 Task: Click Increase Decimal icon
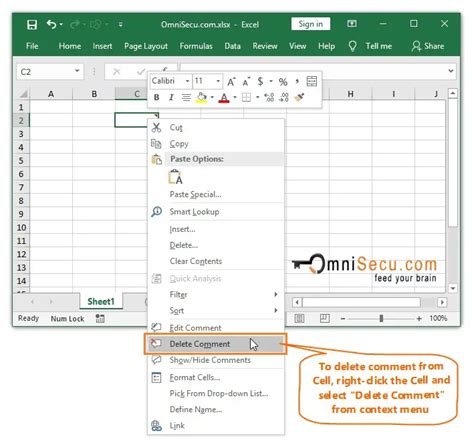(x=269, y=97)
